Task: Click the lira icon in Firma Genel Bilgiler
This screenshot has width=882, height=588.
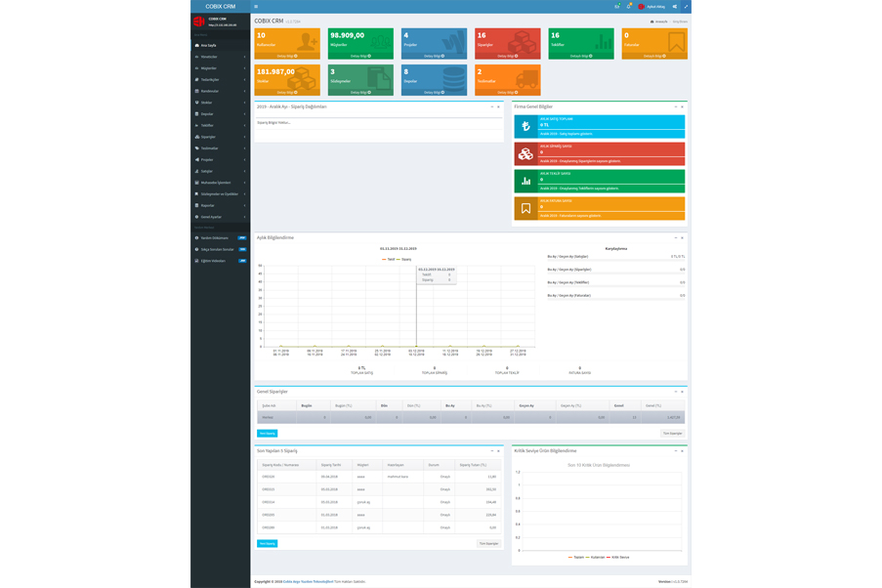Action: [525, 127]
